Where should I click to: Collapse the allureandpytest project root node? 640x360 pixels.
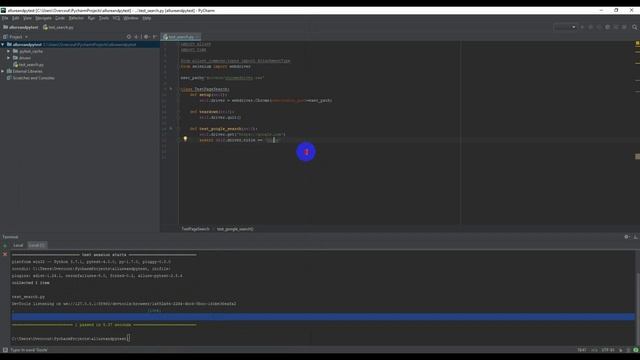click(3, 44)
